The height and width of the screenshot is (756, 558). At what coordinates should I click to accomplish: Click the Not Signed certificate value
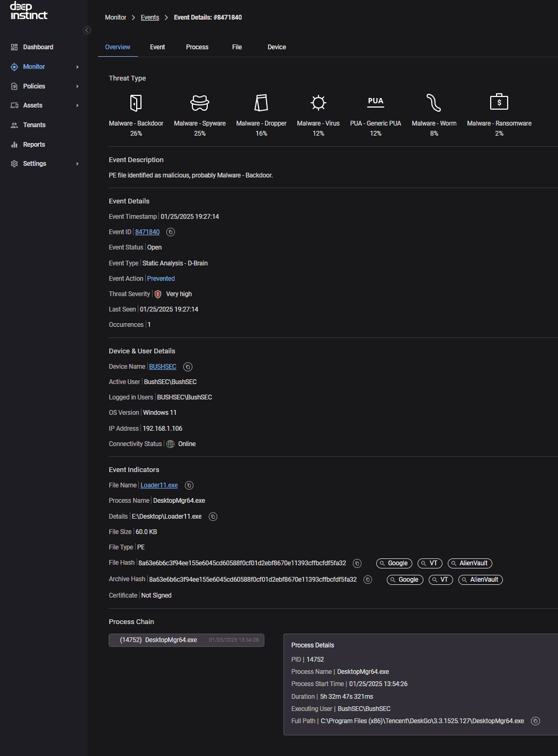(x=156, y=595)
